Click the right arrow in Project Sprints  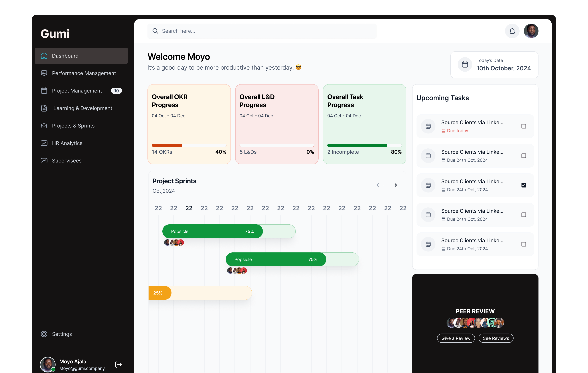tap(393, 185)
